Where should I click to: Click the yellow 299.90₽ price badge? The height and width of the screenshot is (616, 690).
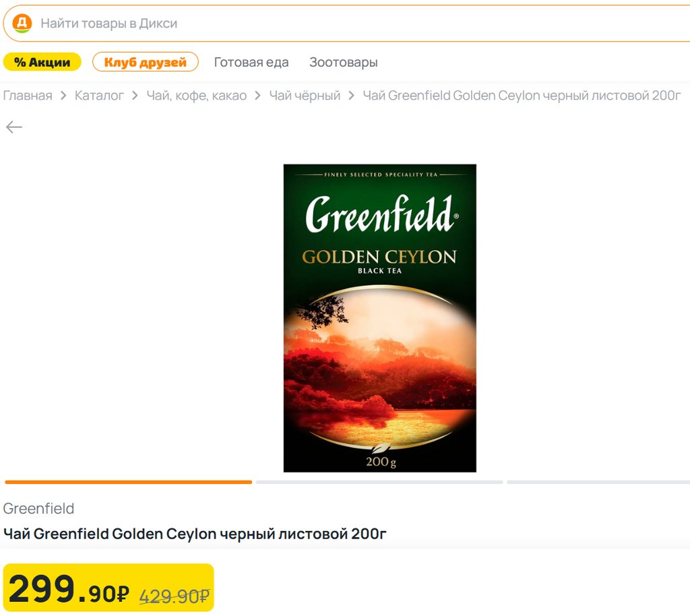pyautogui.click(x=108, y=588)
